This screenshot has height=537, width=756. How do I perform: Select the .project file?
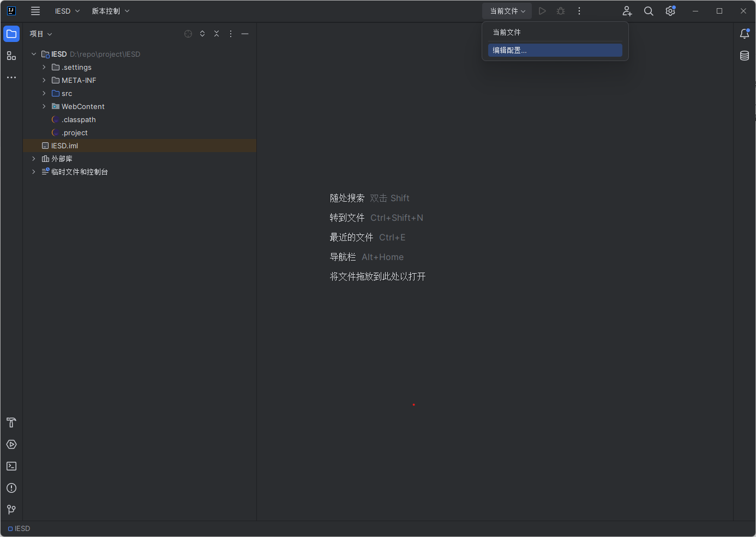point(75,132)
